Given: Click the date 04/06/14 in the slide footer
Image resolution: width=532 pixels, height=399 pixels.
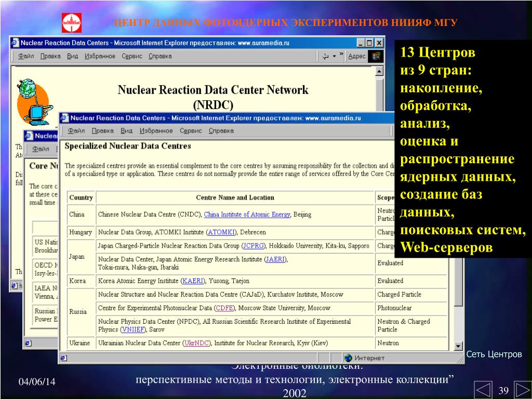Looking at the screenshot, I should (x=37, y=382).
